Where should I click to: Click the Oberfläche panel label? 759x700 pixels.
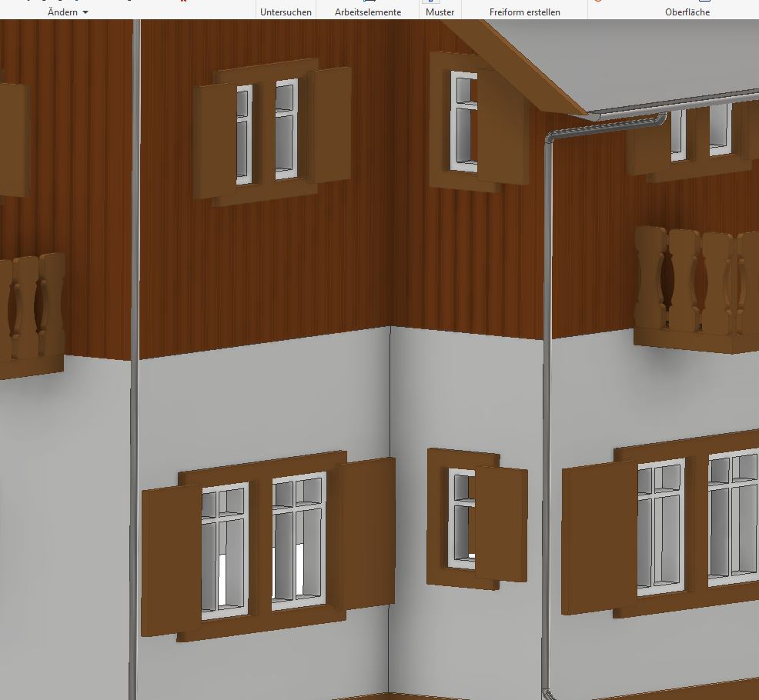tap(687, 12)
